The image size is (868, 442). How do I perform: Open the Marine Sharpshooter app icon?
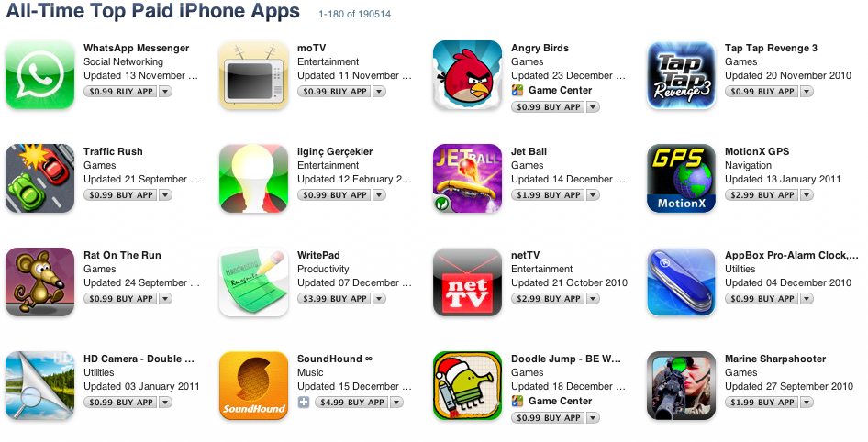click(681, 385)
